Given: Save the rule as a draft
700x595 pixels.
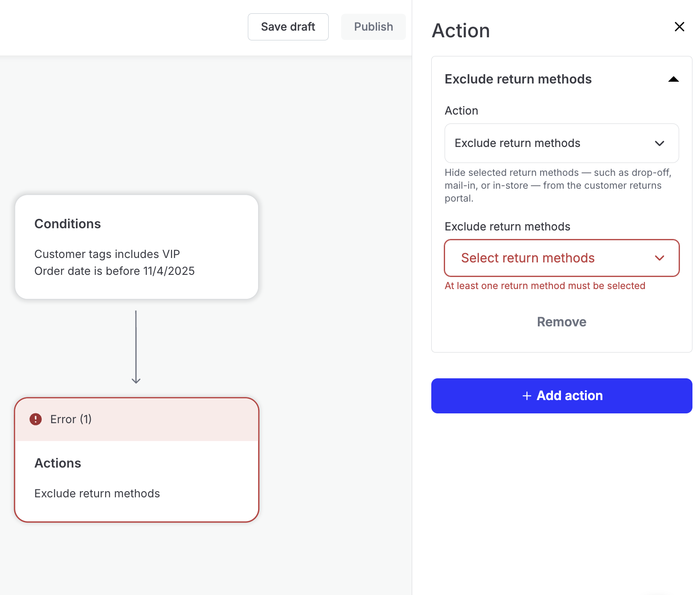Looking at the screenshot, I should (288, 27).
